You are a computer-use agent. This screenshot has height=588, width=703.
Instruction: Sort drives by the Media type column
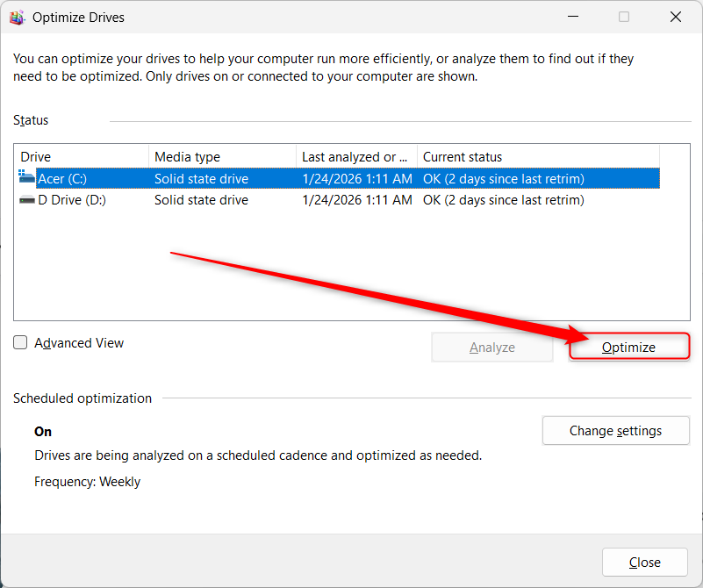[186, 156]
